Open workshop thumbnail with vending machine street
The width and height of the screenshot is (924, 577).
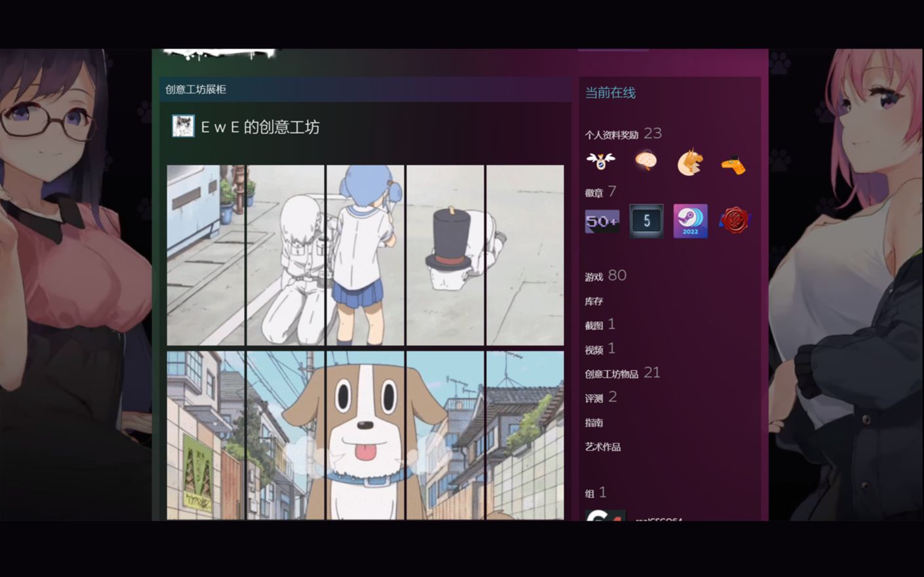click(x=205, y=255)
